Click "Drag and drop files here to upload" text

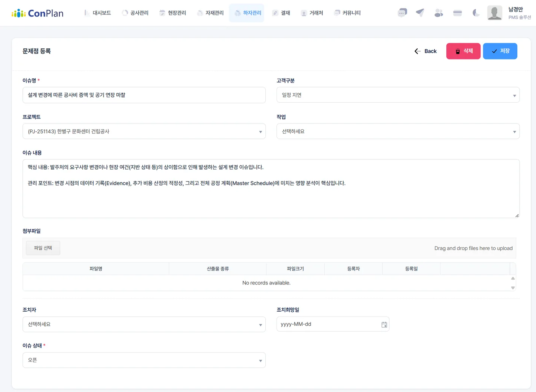[473, 248]
